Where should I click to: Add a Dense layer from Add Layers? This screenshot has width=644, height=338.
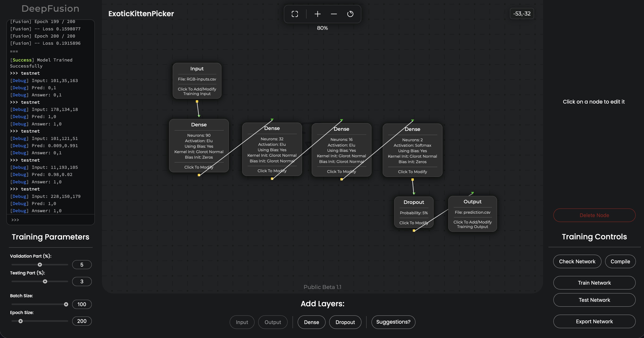pyautogui.click(x=311, y=322)
